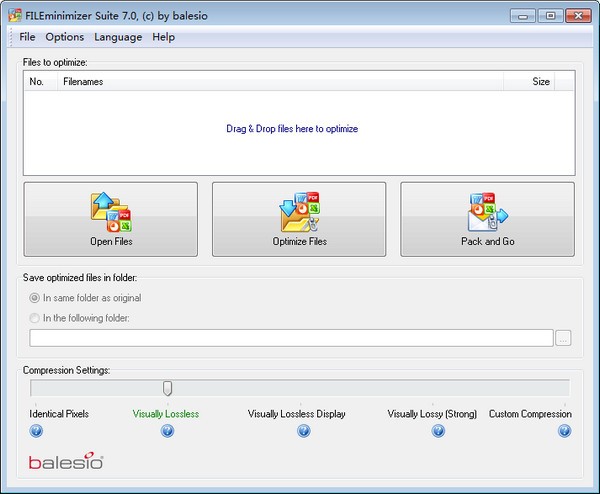
Task: Click the balesio logo
Action: pos(66,461)
